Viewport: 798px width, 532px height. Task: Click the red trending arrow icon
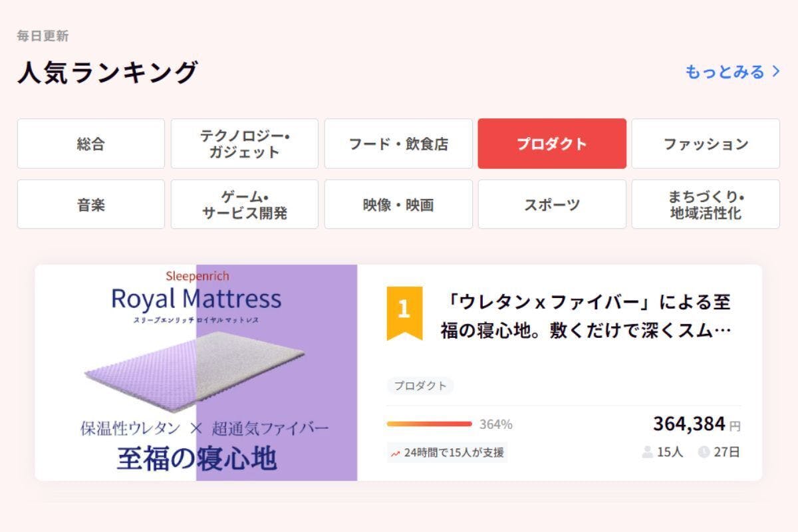tap(396, 454)
